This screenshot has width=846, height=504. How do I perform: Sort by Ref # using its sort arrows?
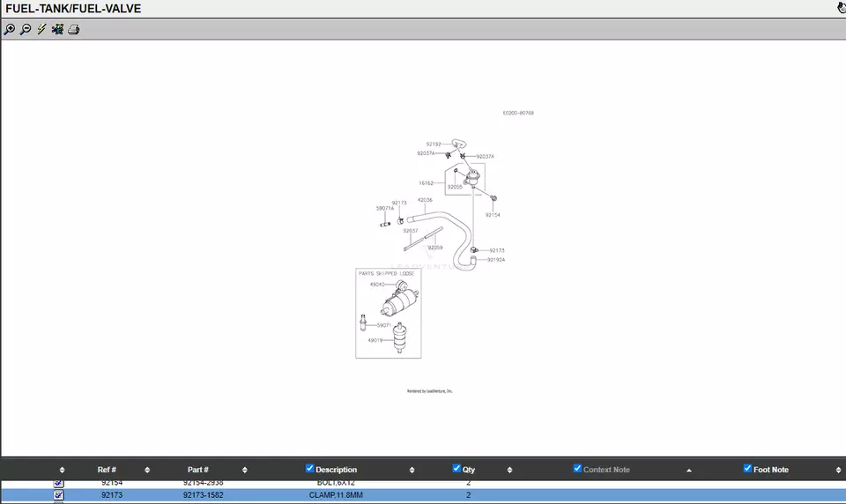point(147,470)
